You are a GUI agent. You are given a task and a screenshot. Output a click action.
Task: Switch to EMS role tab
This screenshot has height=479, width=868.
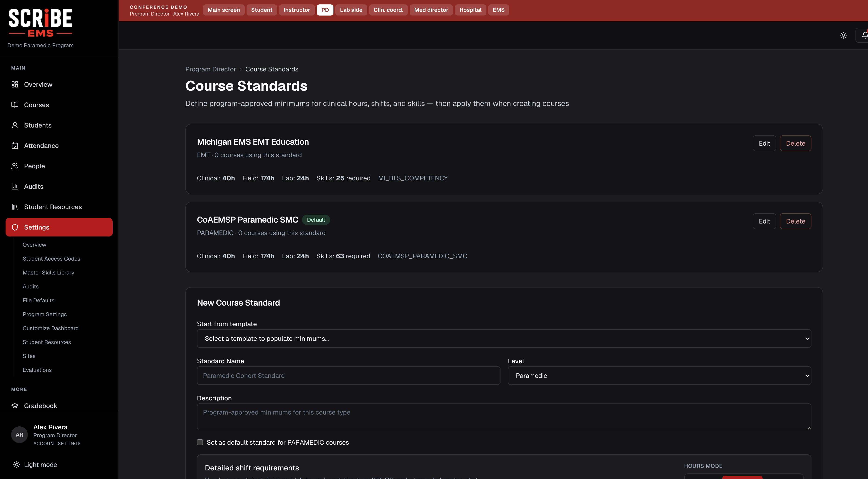click(498, 10)
